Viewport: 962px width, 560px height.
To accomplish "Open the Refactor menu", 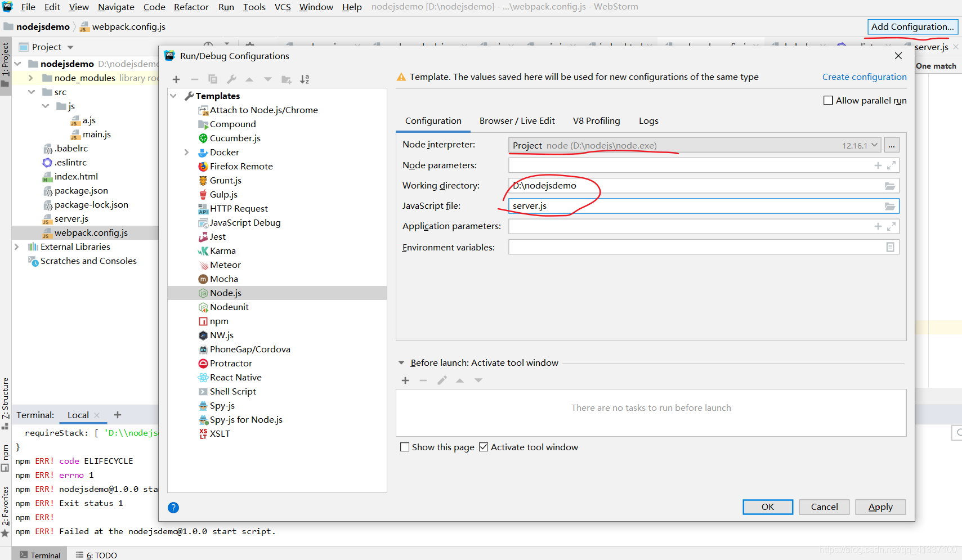I will point(191,7).
